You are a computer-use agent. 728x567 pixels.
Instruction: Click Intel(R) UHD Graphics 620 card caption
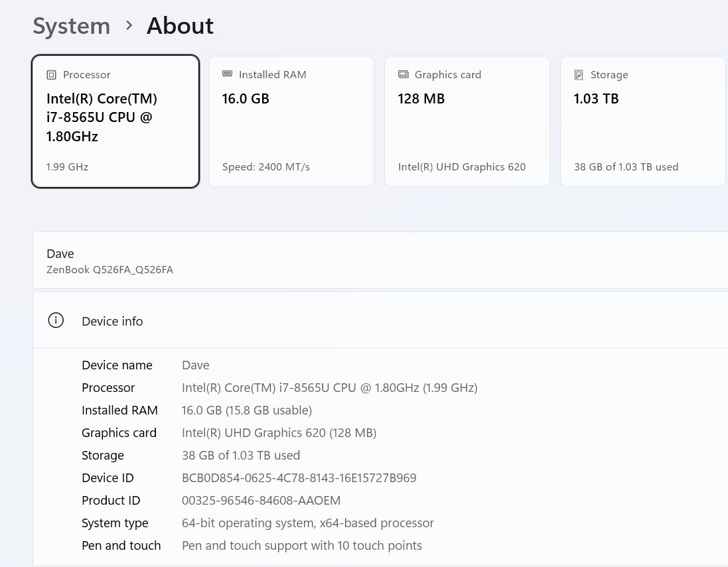(461, 167)
